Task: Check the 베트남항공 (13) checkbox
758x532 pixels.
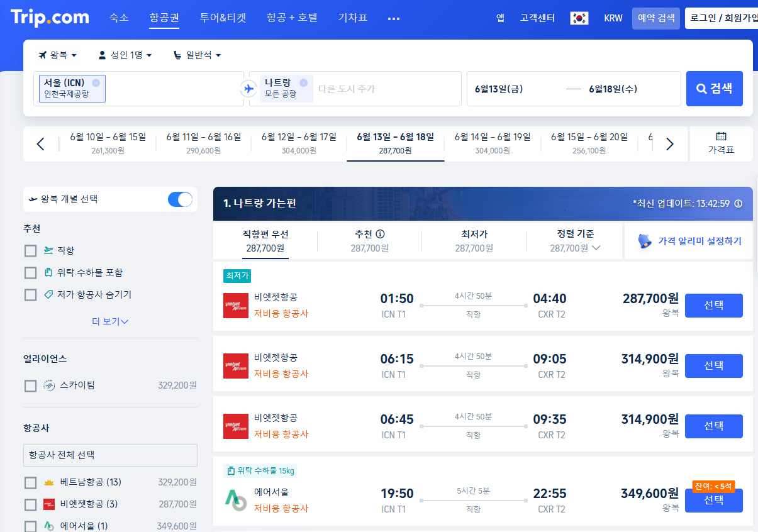Action: coord(30,483)
